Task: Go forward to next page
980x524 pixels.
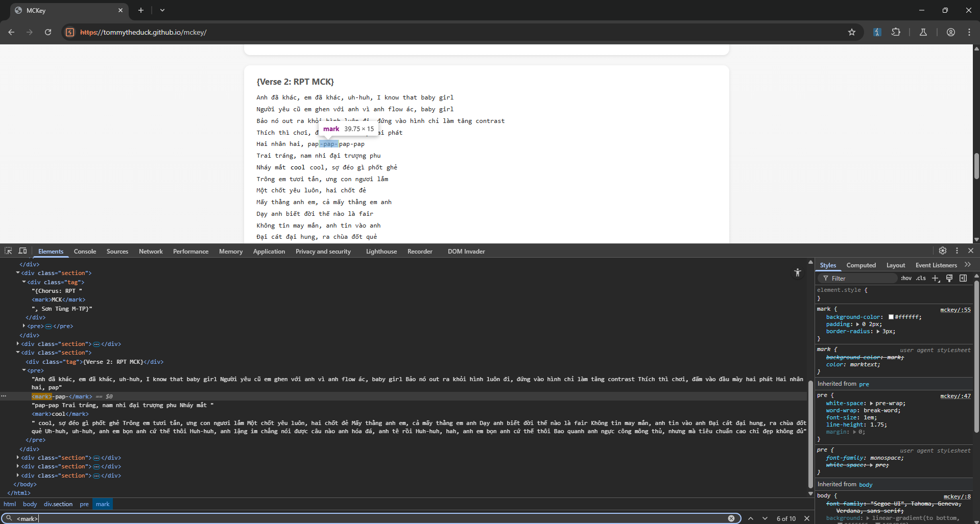Action: click(x=30, y=32)
